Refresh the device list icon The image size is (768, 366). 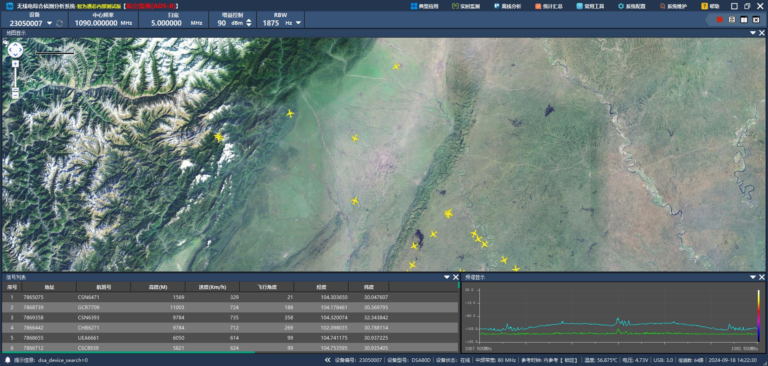59,23
